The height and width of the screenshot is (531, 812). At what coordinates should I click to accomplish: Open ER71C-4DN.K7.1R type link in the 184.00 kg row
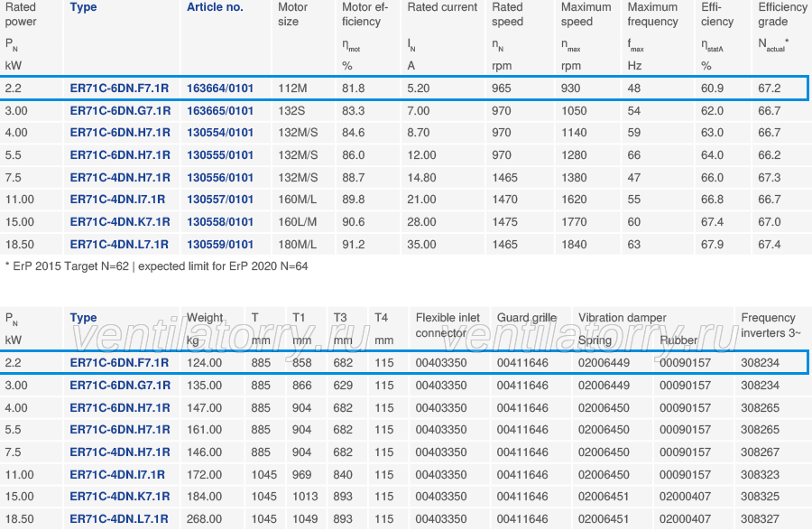coord(120,497)
